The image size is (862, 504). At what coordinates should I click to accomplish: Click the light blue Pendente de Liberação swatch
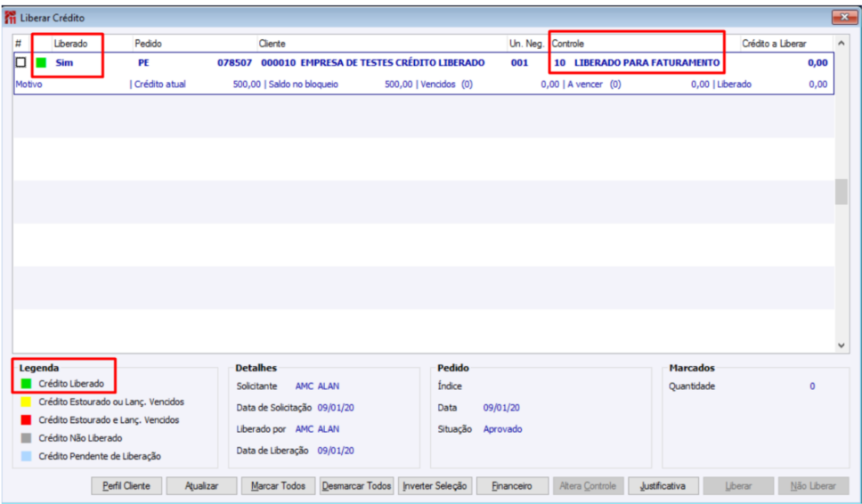pyautogui.click(x=26, y=456)
